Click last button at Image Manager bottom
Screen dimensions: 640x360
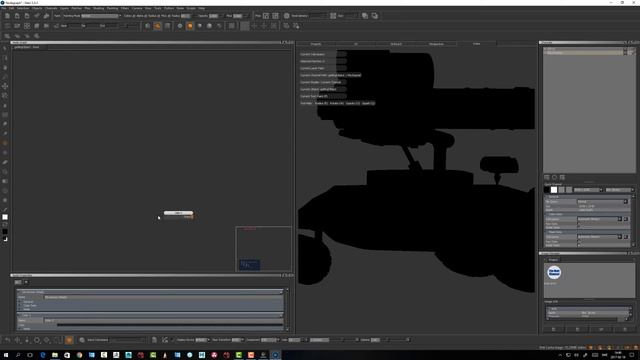coord(624,329)
